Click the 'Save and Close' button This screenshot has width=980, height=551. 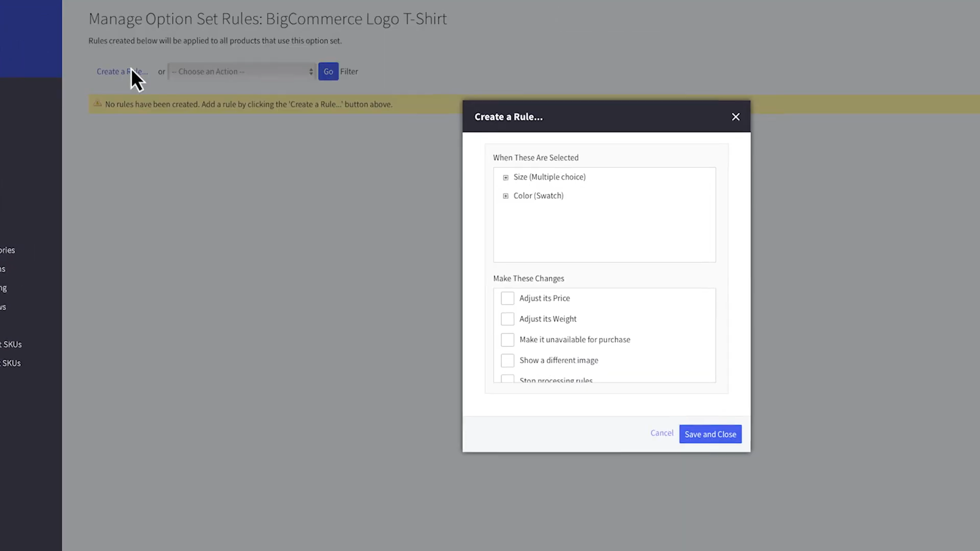(710, 434)
